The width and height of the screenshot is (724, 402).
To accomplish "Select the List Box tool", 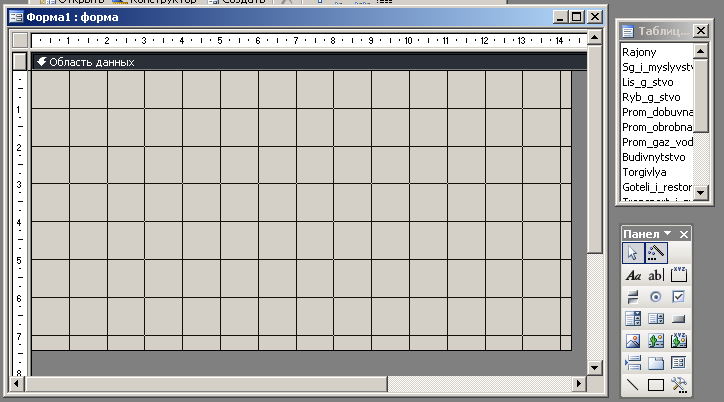I will click(656, 318).
